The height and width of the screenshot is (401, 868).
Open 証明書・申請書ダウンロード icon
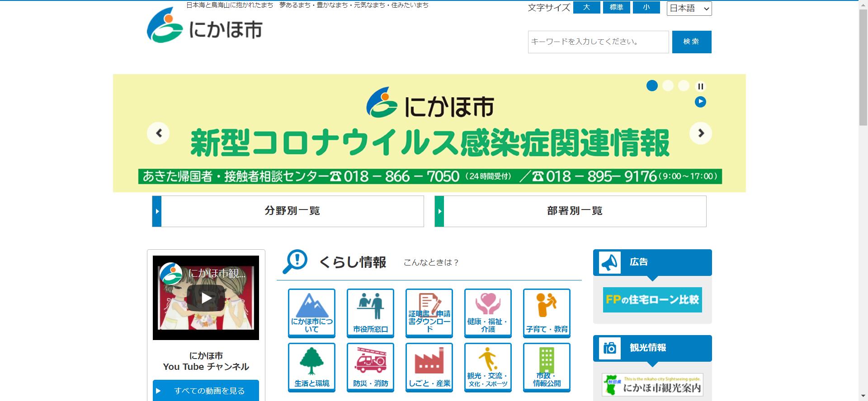(429, 313)
